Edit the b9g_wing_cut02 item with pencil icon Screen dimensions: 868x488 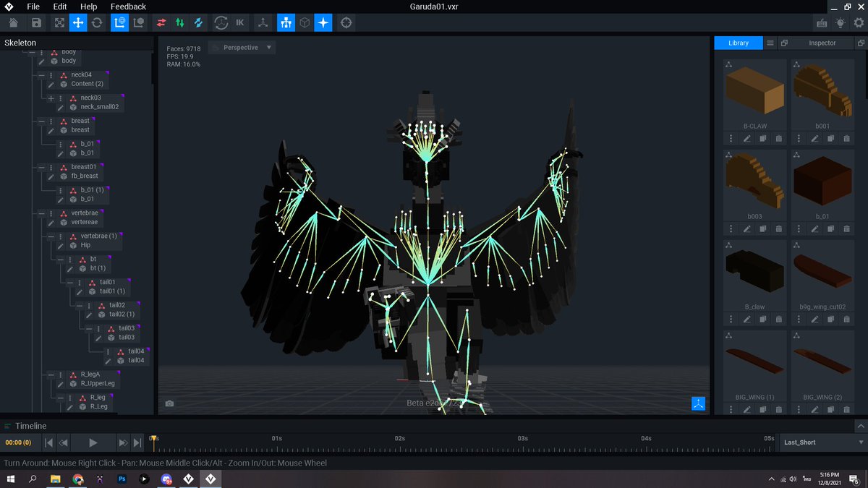814,319
